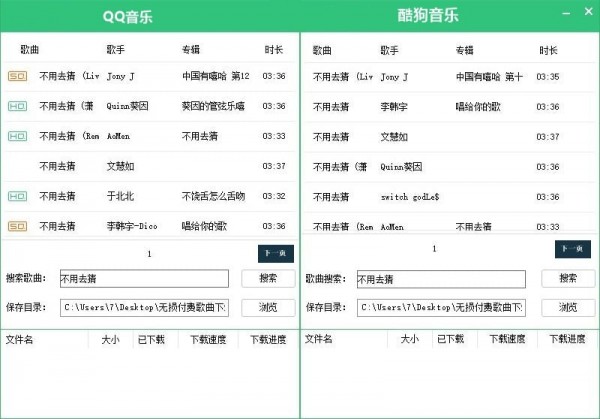Go to next page in QQ音乐 results

(x=276, y=253)
